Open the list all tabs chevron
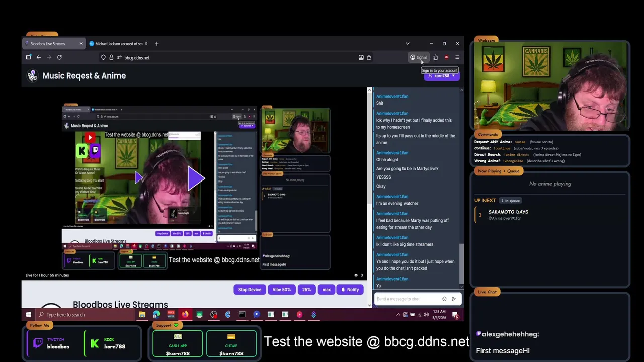Screen dimensions: 644x362 tap(408, 44)
